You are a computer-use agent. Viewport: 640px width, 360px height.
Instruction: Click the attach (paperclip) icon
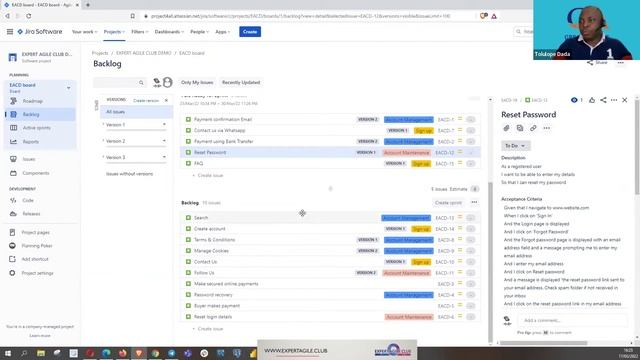click(x=506, y=128)
